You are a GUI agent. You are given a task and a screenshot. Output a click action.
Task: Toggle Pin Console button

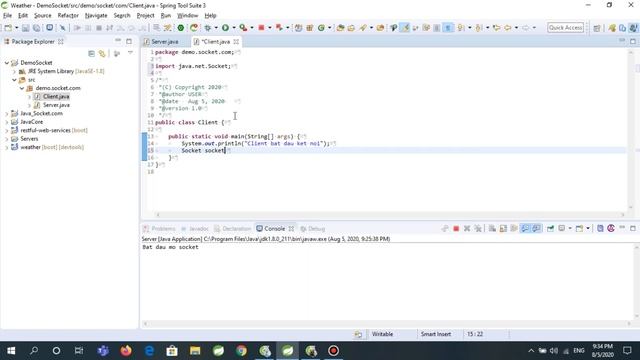tap(550, 229)
